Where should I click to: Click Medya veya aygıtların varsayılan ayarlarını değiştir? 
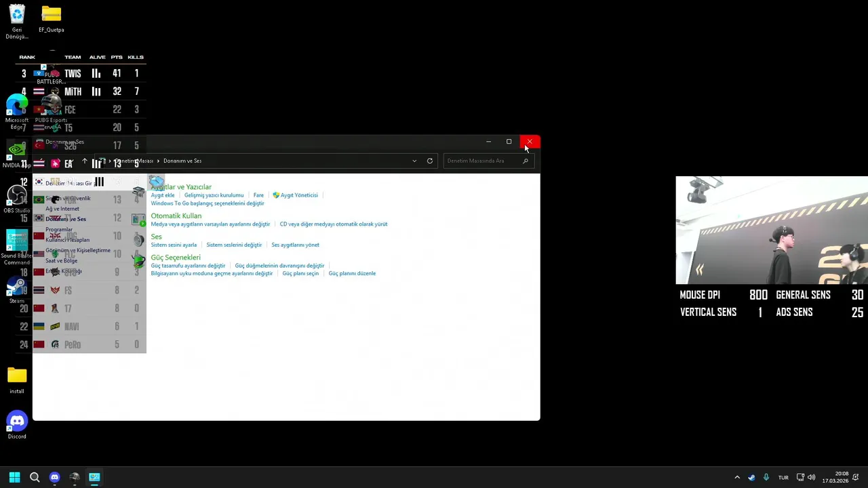click(210, 224)
